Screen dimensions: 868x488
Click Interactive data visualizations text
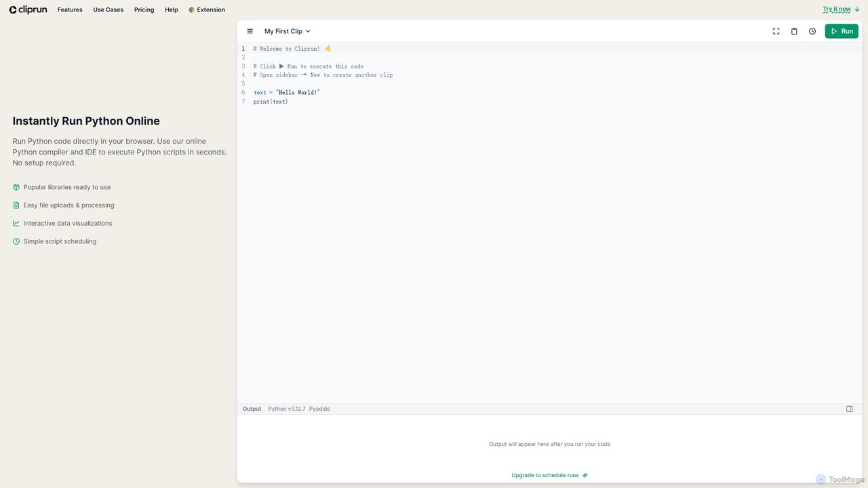click(68, 223)
